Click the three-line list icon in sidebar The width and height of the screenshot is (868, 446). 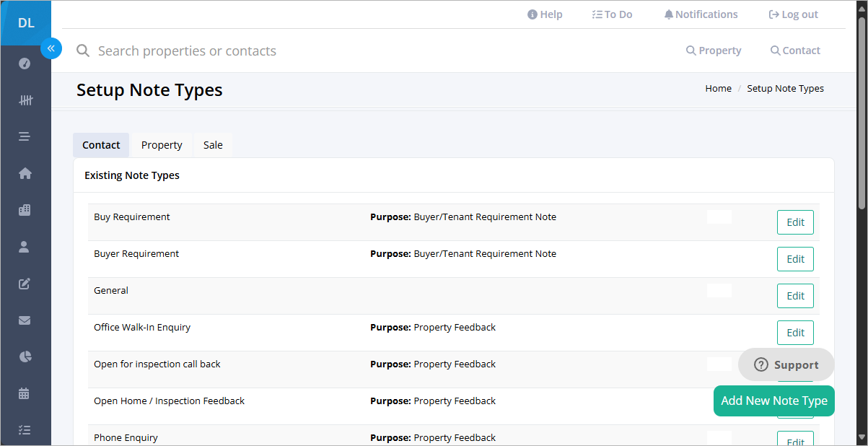pos(25,136)
